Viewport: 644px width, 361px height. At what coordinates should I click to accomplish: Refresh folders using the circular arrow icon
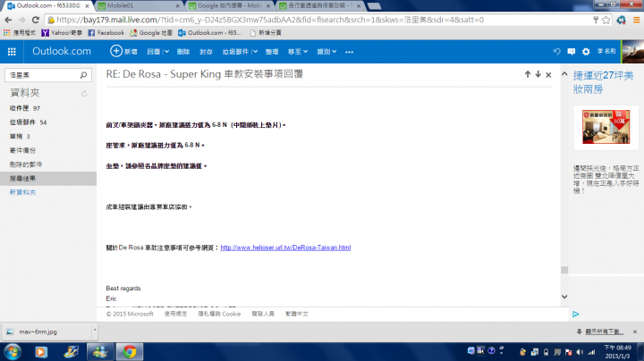pyautogui.click(x=84, y=94)
